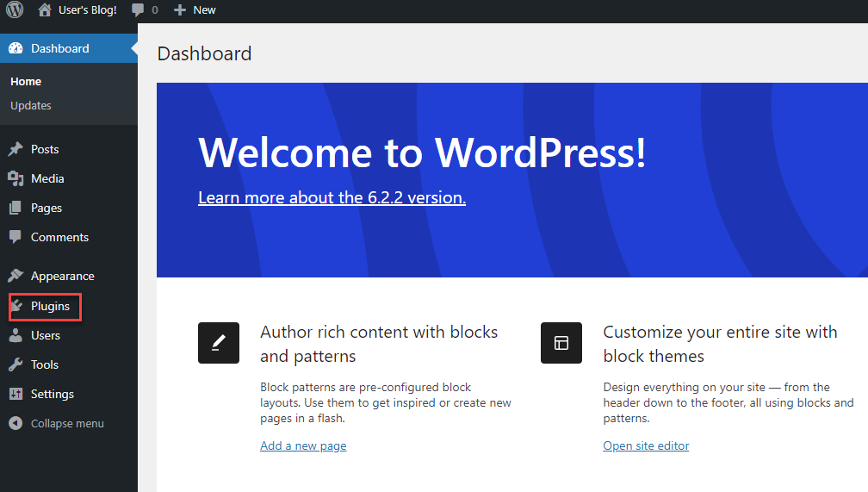Click the home icon beside User's Blog!

coord(45,10)
